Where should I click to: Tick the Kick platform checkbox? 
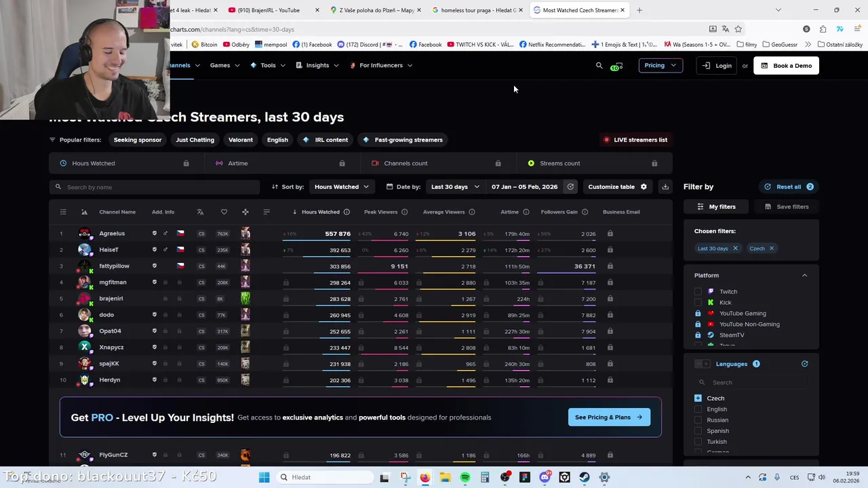coord(698,302)
